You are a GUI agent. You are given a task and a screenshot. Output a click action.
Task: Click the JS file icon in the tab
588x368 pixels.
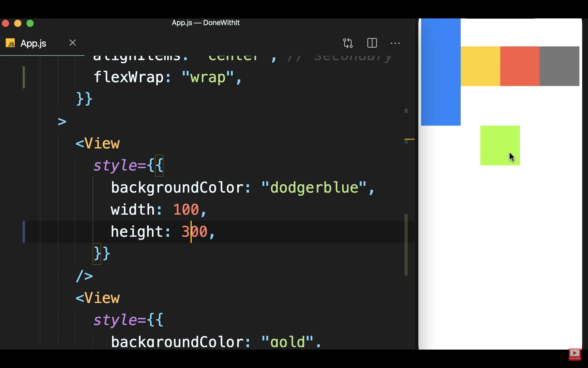click(x=10, y=43)
